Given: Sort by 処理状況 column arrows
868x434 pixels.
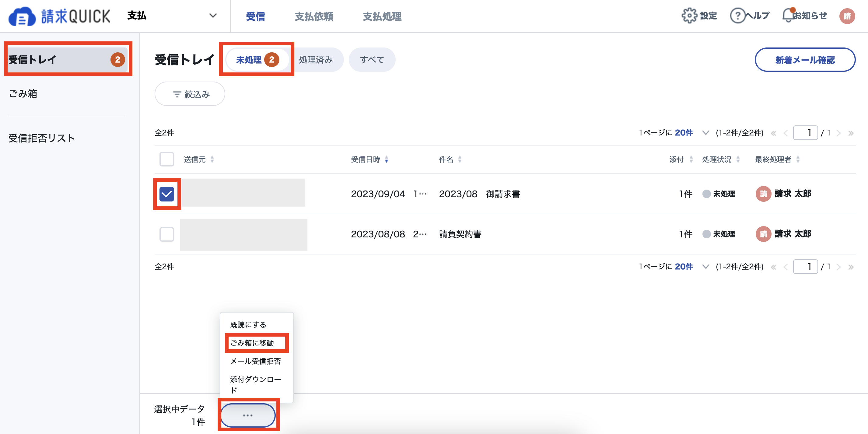Looking at the screenshot, I should coord(738,159).
